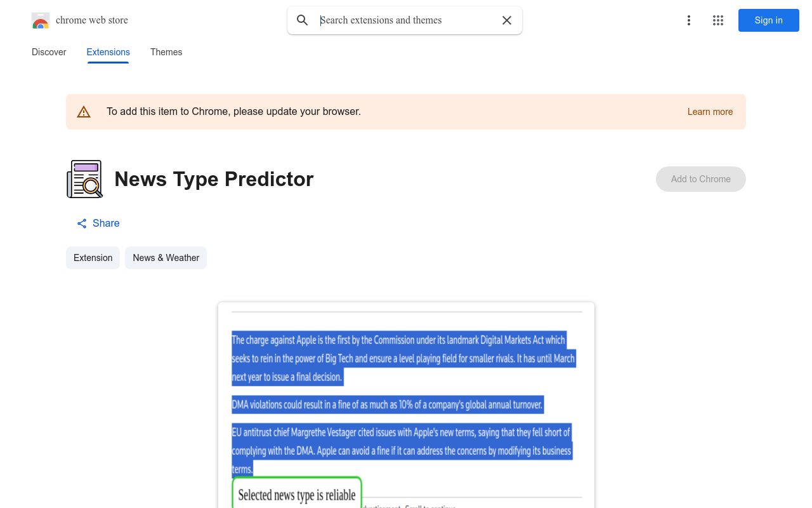Click the search magnifier icon
The height and width of the screenshot is (508, 812).
coord(303,20)
